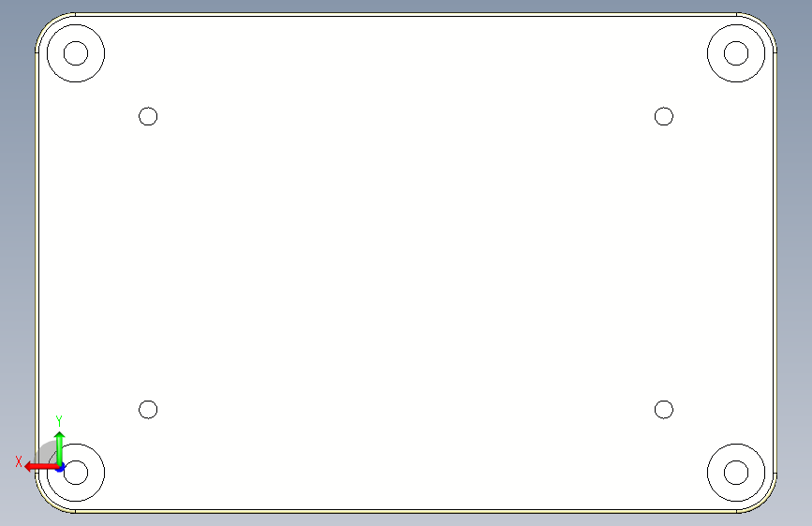Select the inner hole at the top-right corner
812x526 pixels.
point(736,53)
